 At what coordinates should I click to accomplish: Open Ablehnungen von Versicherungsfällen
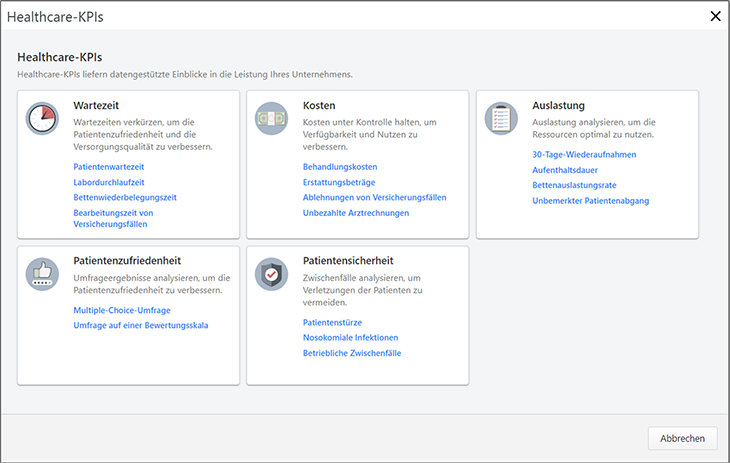coord(374,197)
